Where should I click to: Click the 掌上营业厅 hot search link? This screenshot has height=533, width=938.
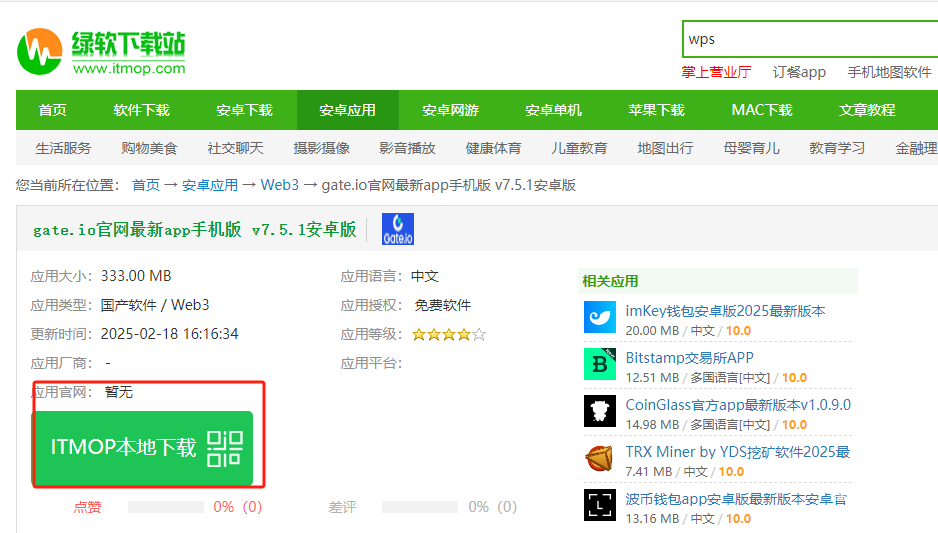coord(716,72)
